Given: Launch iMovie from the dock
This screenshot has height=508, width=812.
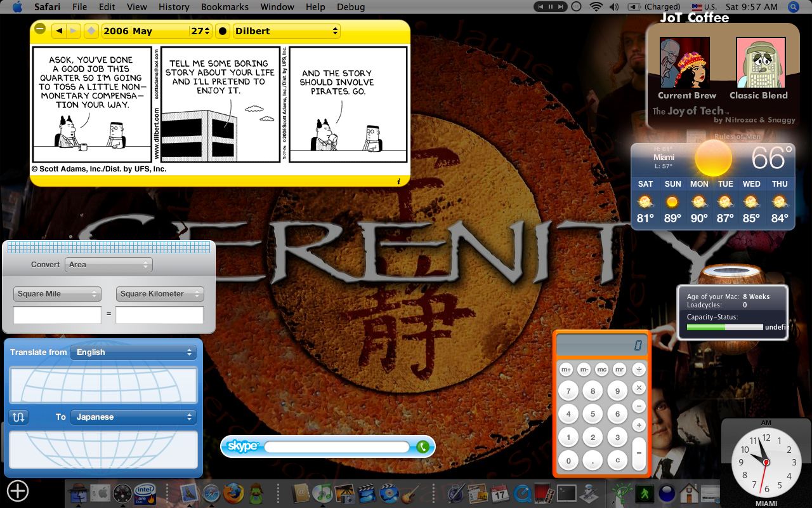Looking at the screenshot, I should pos(367,493).
